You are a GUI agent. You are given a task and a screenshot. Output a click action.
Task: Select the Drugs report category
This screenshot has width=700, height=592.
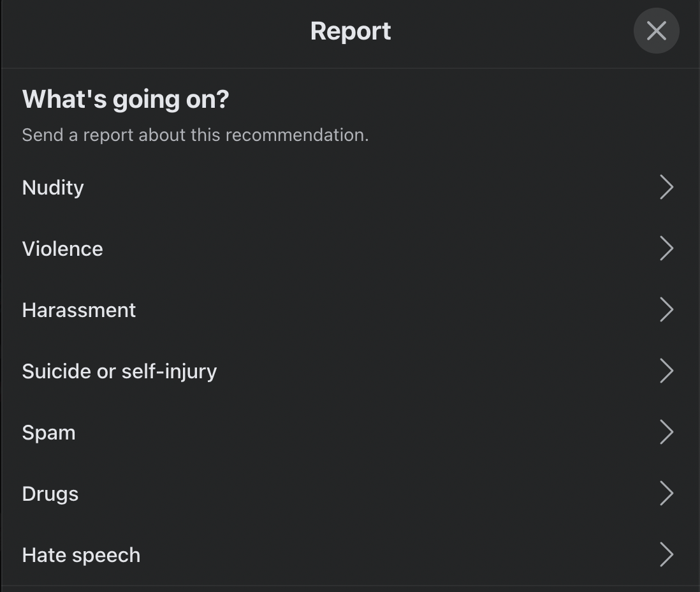pyautogui.click(x=50, y=494)
